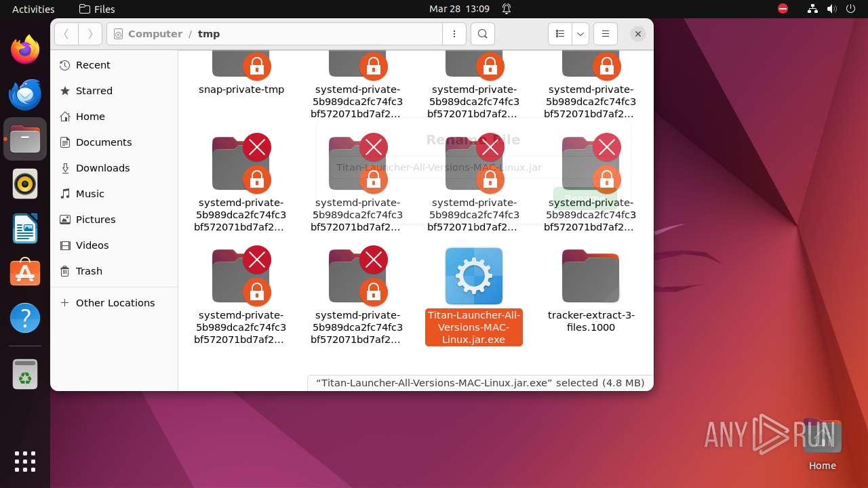Switch to list view
This screenshot has width=868, height=488.
click(x=560, y=34)
